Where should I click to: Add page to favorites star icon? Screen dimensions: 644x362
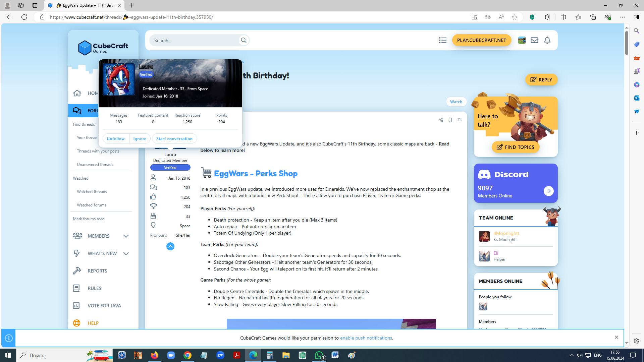pyautogui.click(x=514, y=17)
